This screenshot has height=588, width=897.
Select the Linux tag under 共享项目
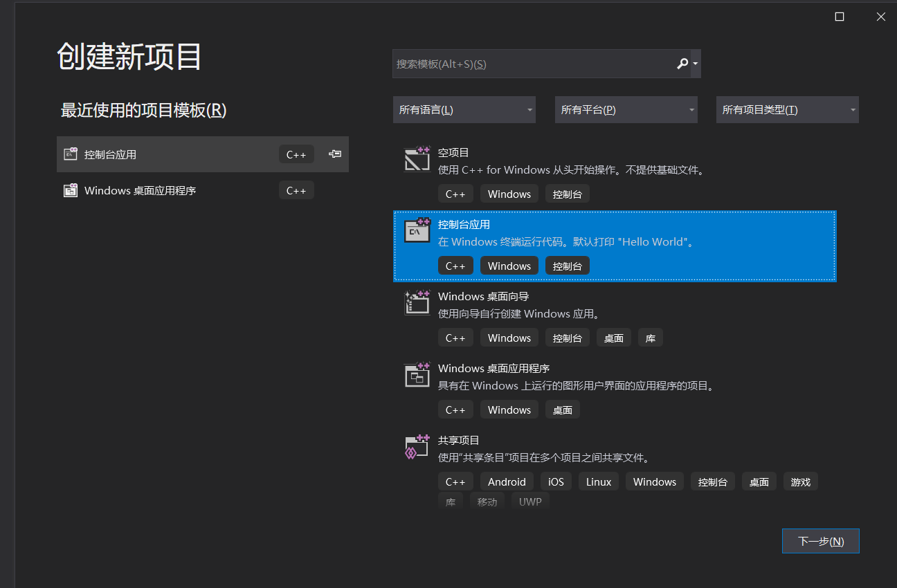(x=598, y=481)
